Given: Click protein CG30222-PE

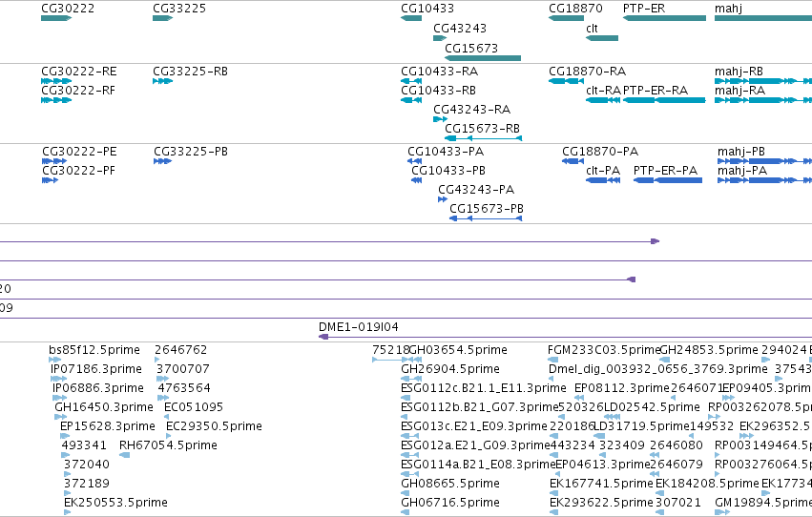Looking at the screenshot, I should [53, 161].
